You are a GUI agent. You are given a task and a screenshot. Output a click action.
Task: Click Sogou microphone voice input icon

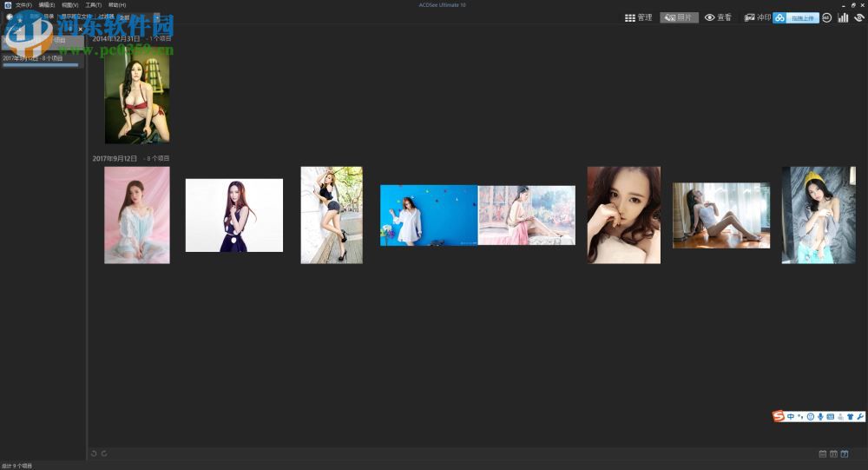pos(820,417)
